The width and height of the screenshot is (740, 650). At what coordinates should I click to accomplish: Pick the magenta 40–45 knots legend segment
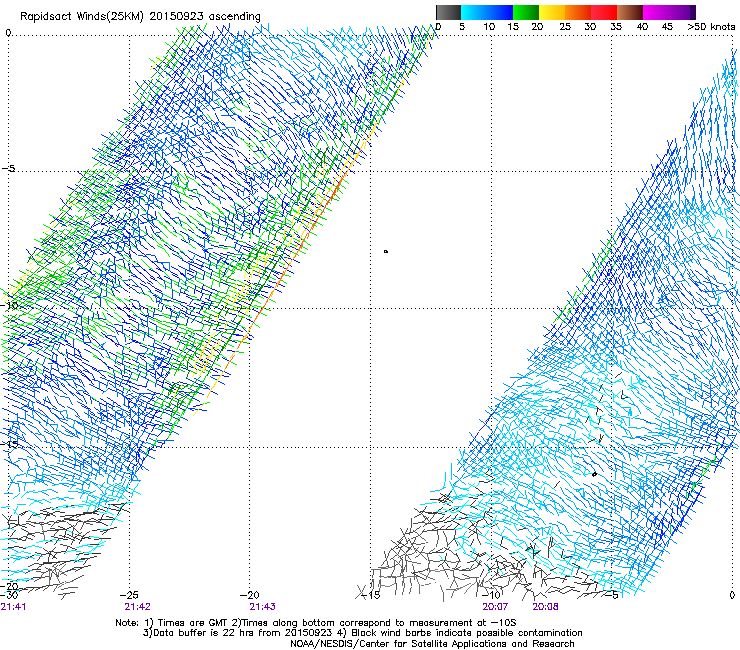pyautogui.click(x=656, y=12)
